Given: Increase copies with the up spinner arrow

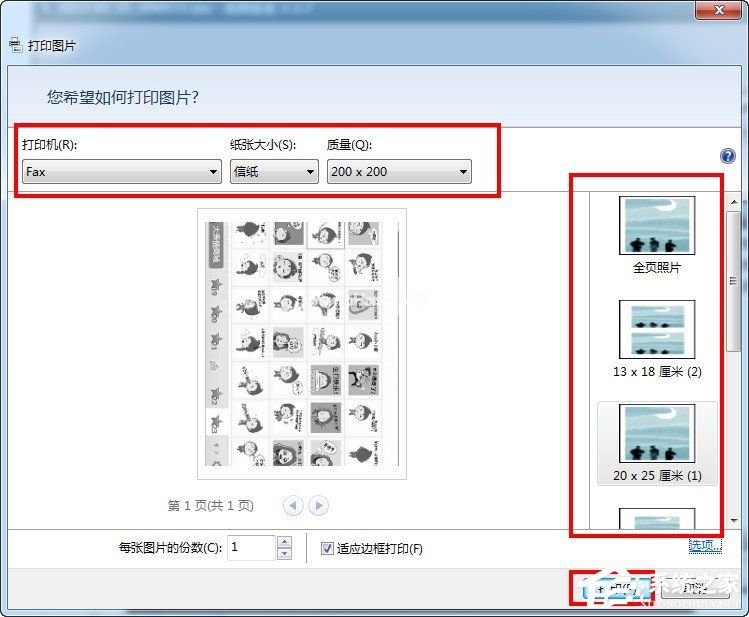Looking at the screenshot, I should 285,542.
